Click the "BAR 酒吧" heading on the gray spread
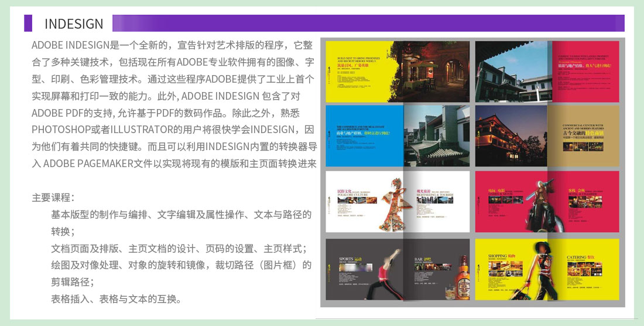This screenshot has width=644, height=326. pyautogui.click(x=422, y=259)
